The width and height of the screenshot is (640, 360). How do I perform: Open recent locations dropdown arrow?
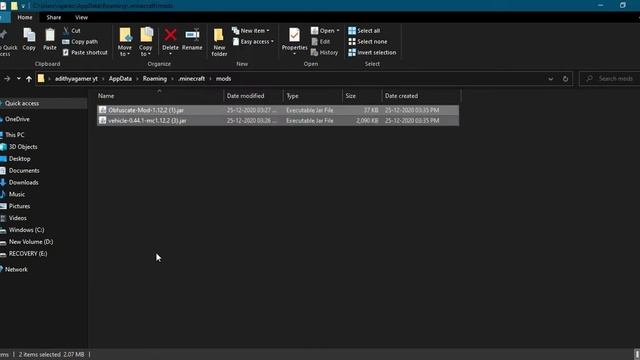[x=18, y=79]
